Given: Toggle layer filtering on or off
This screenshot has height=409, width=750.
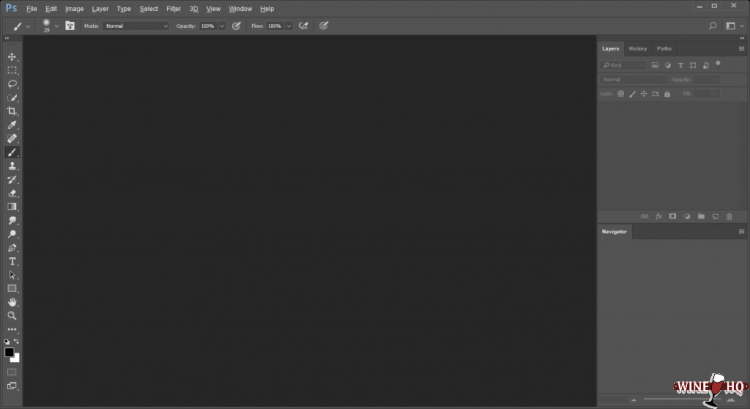Looking at the screenshot, I should pyautogui.click(x=717, y=64).
